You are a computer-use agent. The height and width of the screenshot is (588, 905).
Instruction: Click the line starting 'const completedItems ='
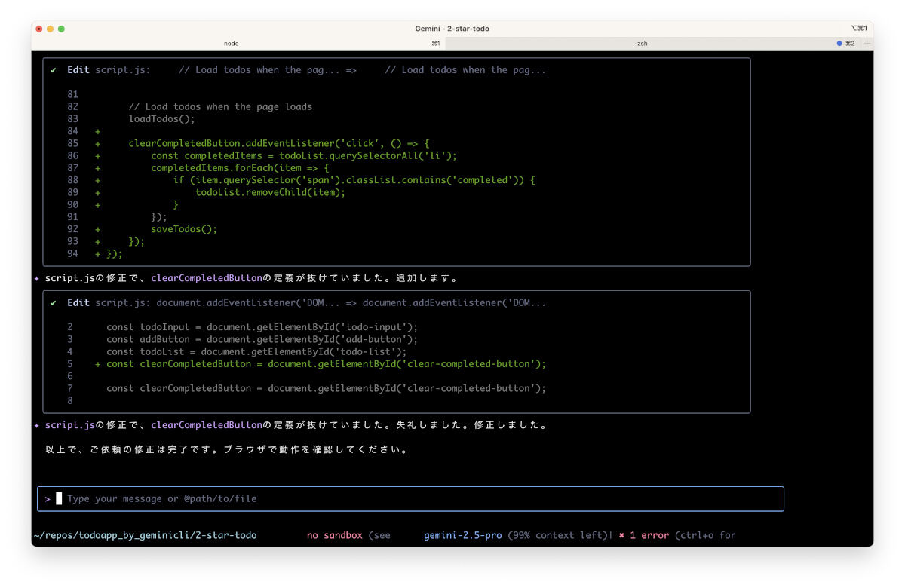[x=304, y=155]
